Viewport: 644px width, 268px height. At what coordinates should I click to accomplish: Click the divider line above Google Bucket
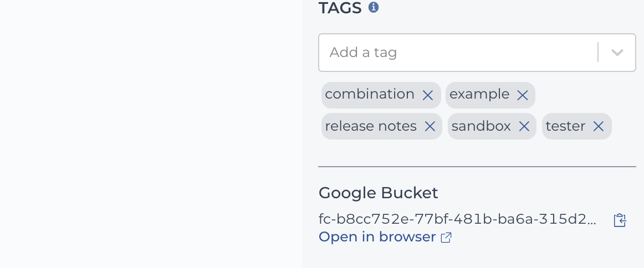point(477,167)
